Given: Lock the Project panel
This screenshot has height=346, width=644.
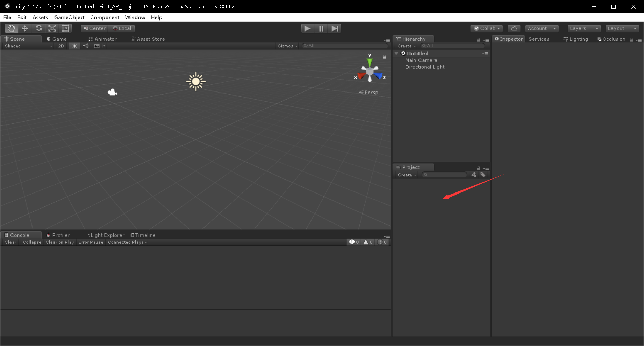Looking at the screenshot, I should [479, 168].
